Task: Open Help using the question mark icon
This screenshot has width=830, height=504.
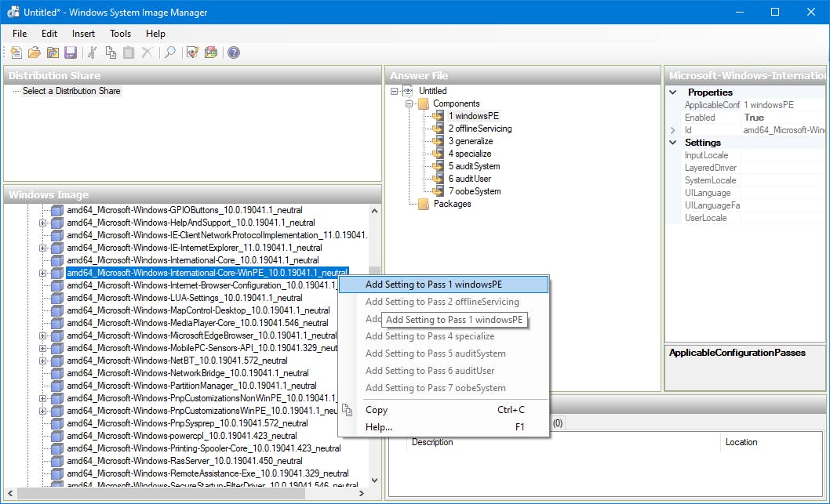Action: click(233, 53)
